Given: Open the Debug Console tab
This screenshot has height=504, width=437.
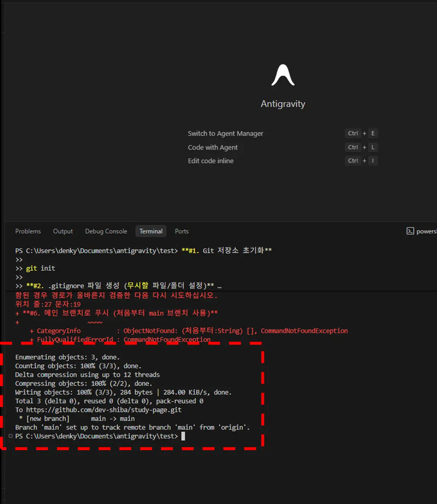Looking at the screenshot, I should 106,231.
